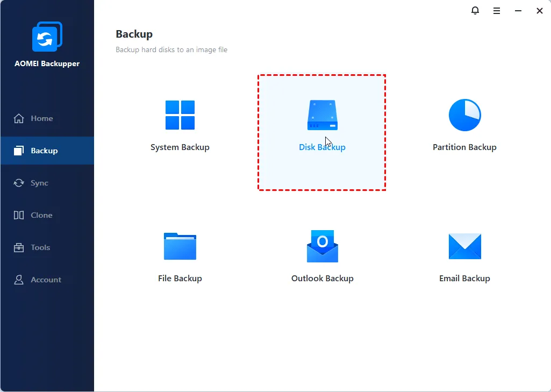Open the Tools toolbox section
The image size is (551, 392).
click(40, 247)
